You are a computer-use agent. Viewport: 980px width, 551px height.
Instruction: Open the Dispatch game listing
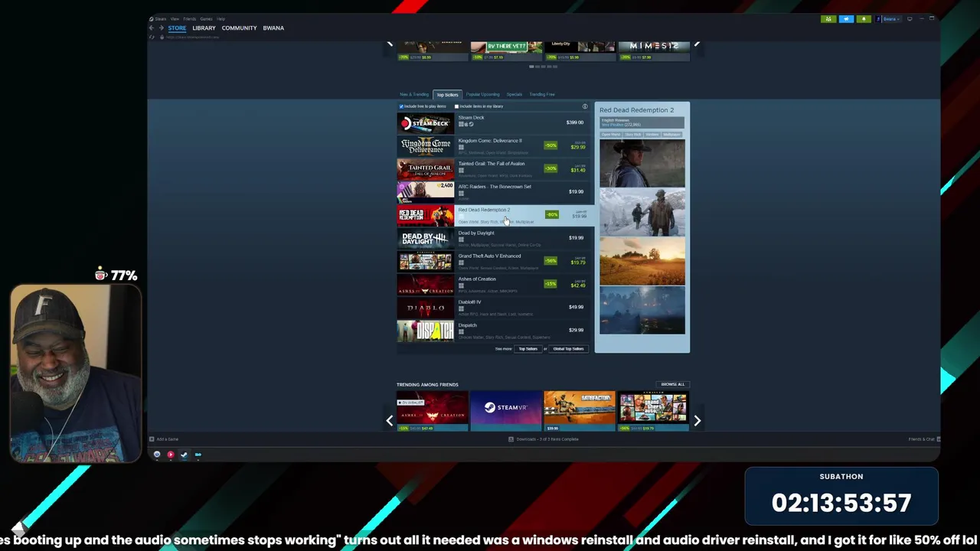click(x=492, y=330)
